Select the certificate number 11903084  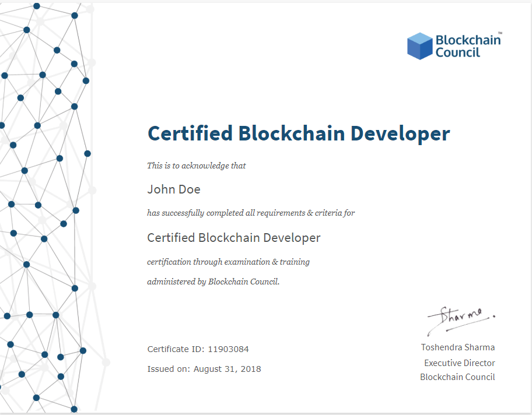(x=229, y=349)
